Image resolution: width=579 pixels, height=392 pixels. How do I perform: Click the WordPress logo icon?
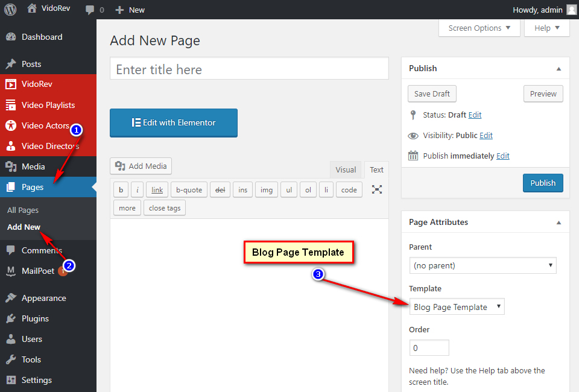coord(12,10)
